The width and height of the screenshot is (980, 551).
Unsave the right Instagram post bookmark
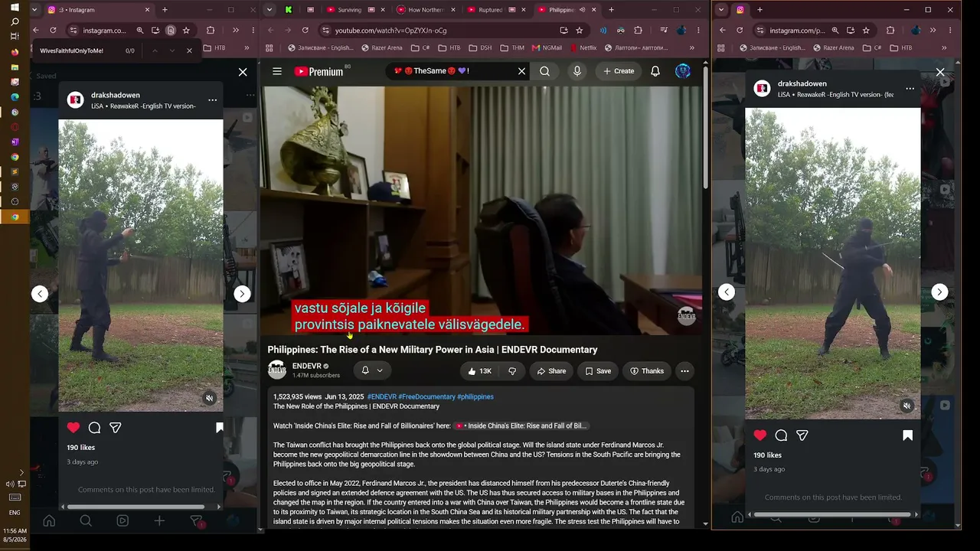tap(907, 435)
